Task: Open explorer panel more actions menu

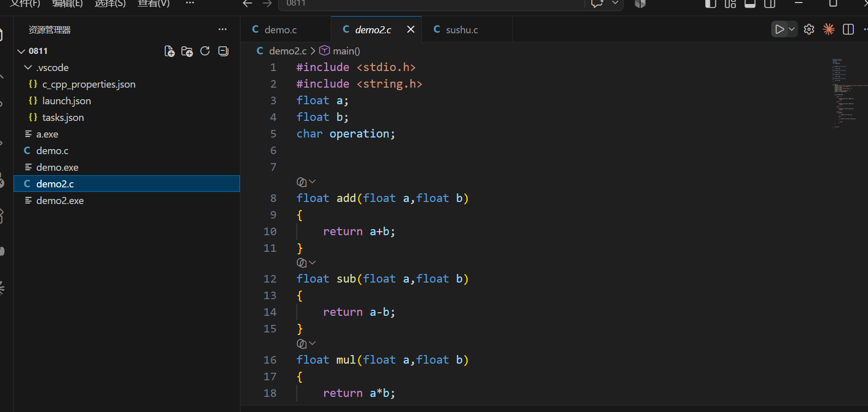Action: coord(222,29)
